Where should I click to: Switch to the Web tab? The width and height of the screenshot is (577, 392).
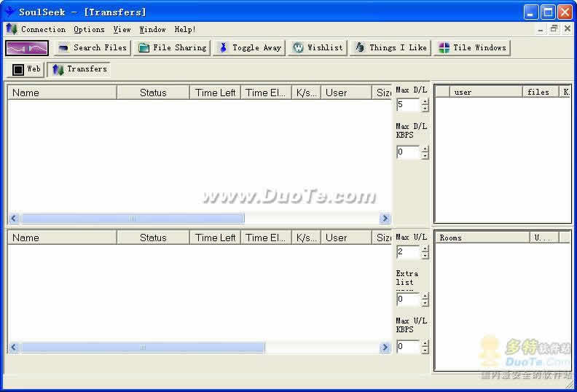pos(26,69)
